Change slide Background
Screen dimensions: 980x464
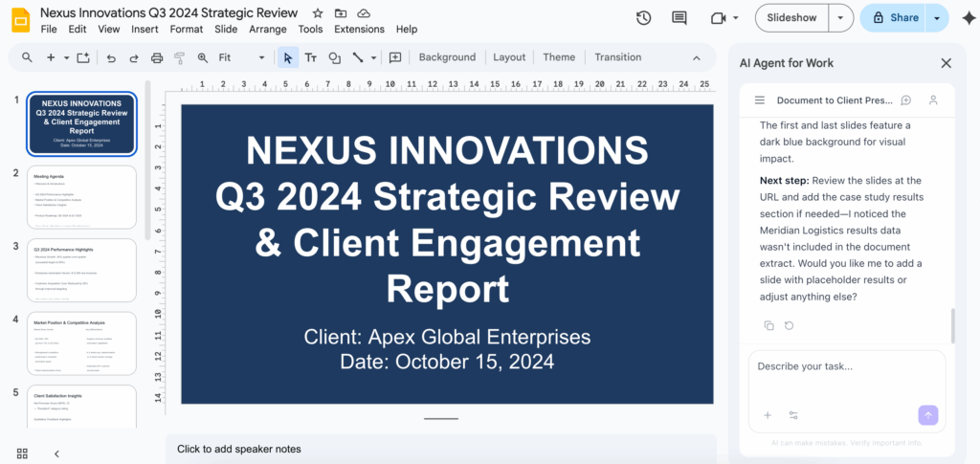pos(447,57)
